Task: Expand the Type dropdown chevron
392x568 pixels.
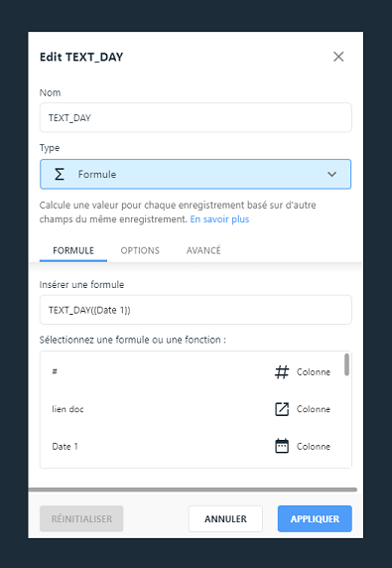Action: pos(331,174)
